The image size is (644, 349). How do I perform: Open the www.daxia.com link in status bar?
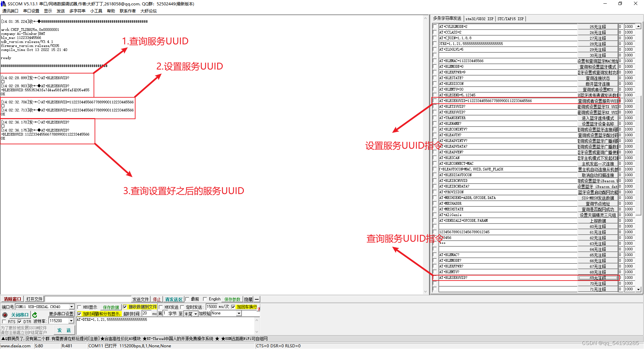click(16, 346)
